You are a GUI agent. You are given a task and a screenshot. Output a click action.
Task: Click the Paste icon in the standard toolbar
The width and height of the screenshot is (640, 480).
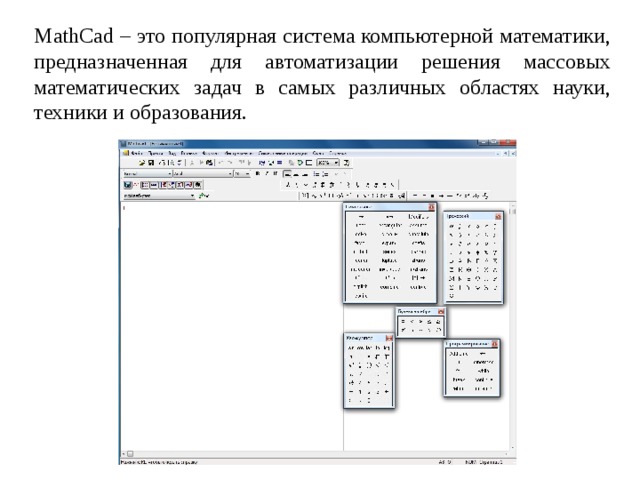[209, 163]
